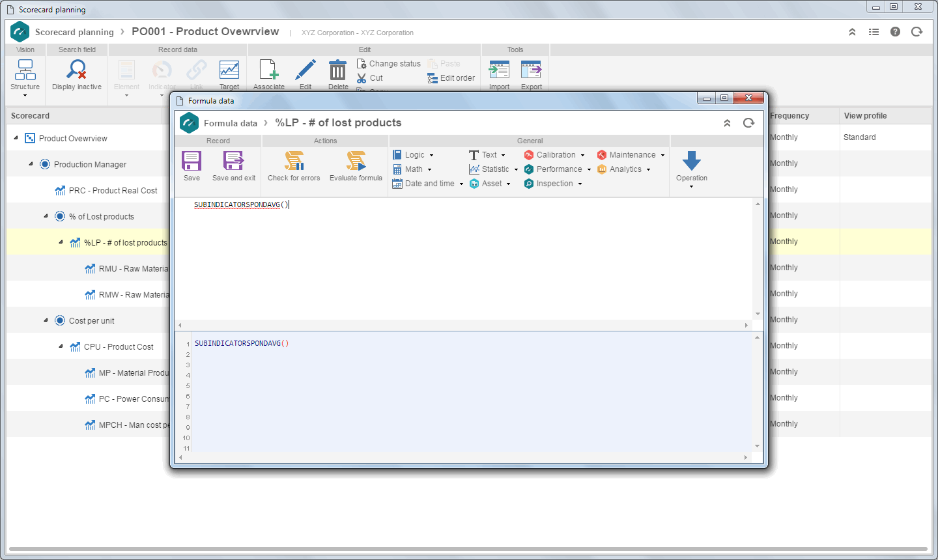Image resolution: width=938 pixels, height=560 pixels.
Task: Click Change status in Edit group
Action: pyautogui.click(x=389, y=64)
